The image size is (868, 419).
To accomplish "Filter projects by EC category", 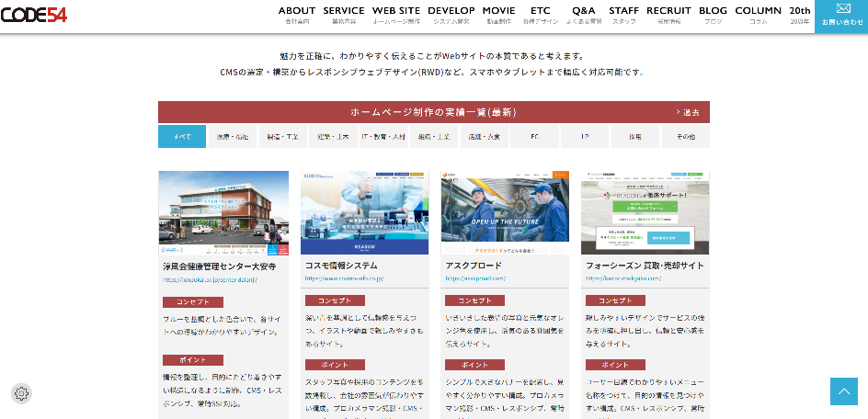I will click(534, 137).
